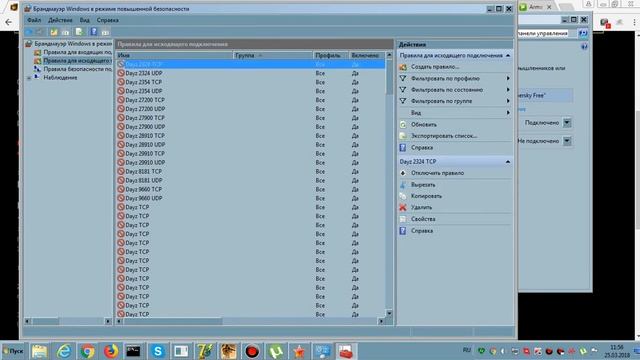Click the Профиль column header

tap(331, 55)
